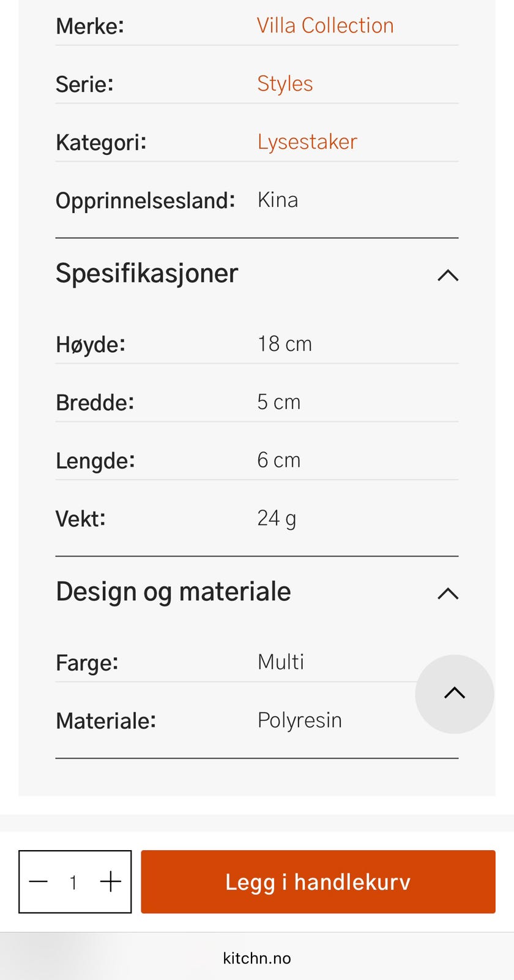
Task: Click the 18 cm height value
Action: [285, 344]
